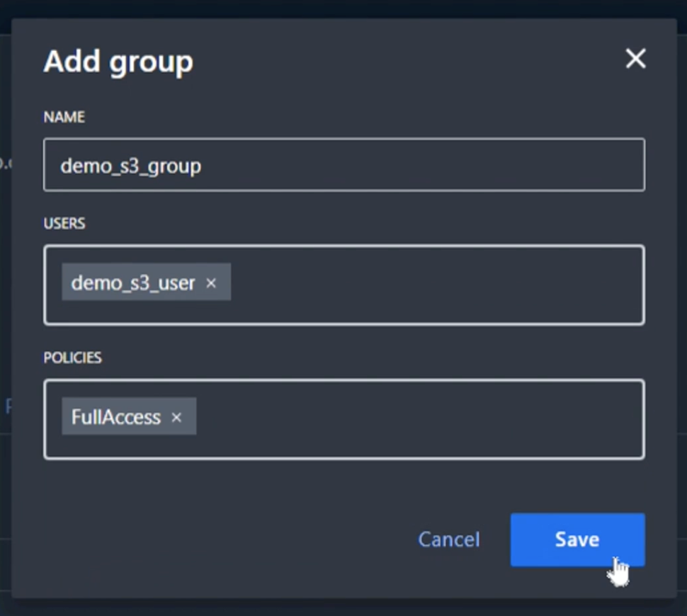Click the POLICIES field label
Image resolution: width=687 pixels, height=616 pixels.
click(73, 358)
